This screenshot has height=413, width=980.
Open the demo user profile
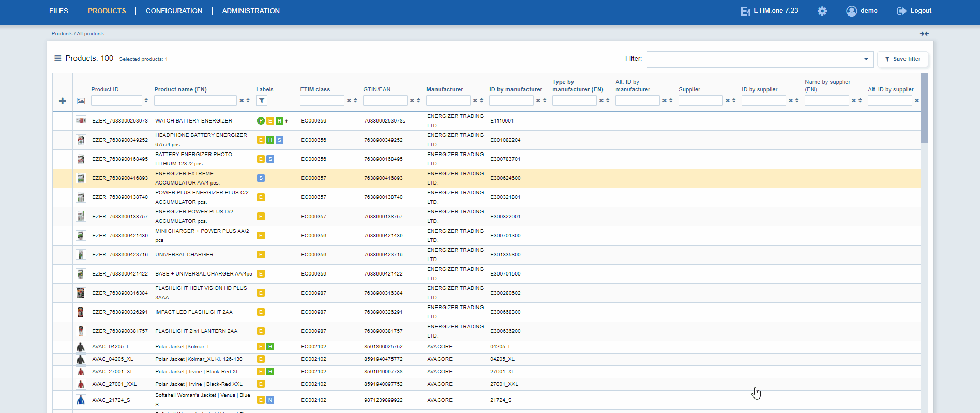pos(862,11)
